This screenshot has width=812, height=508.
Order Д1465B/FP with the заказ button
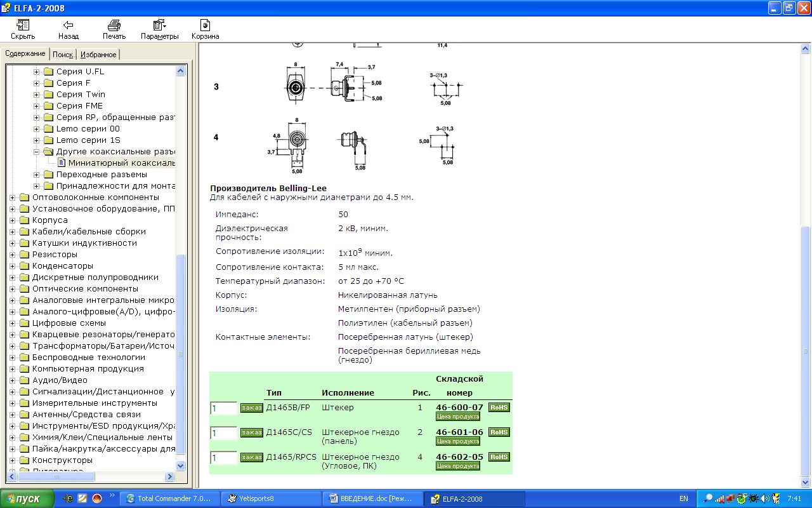pos(252,408)
